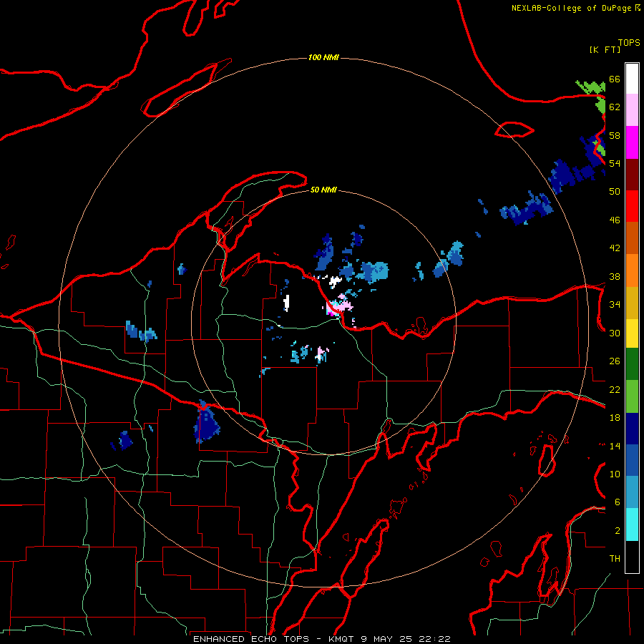The width and height of the screenshot is (644, 644).
Task: Click the white 66 kft legend swatch
Action: [632, 79]
